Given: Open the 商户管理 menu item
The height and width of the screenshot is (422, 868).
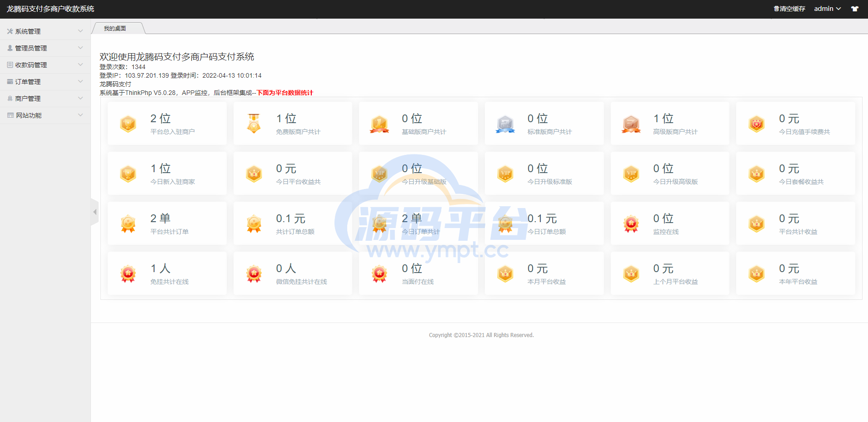Looking at the screenshot, I should coord(45,99).
